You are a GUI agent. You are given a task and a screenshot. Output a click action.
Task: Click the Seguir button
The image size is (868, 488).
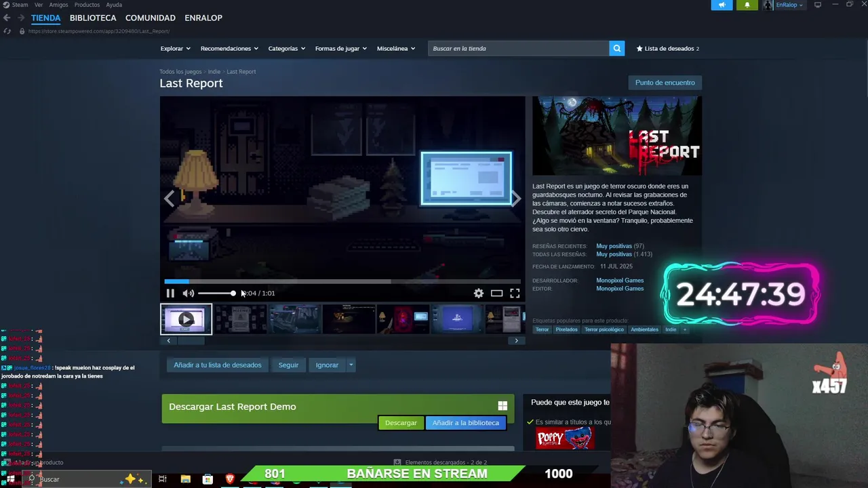point(288,365)
